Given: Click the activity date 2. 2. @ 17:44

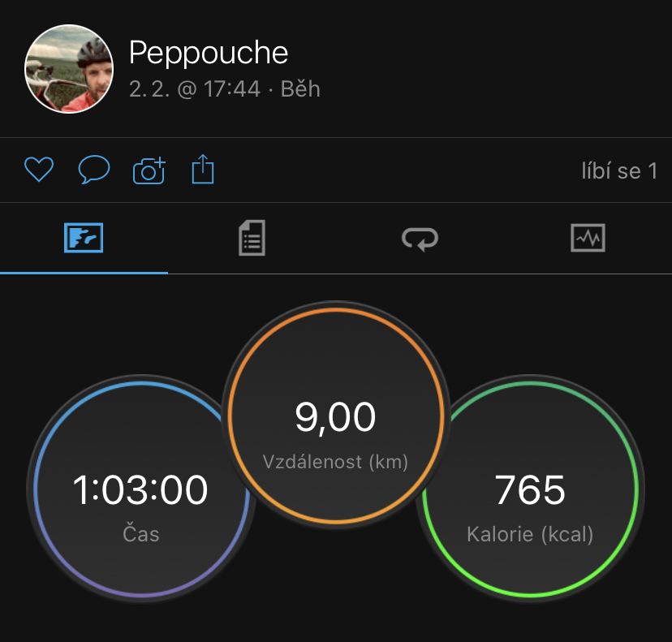Looking at the screenshot, I should [195, 89].
